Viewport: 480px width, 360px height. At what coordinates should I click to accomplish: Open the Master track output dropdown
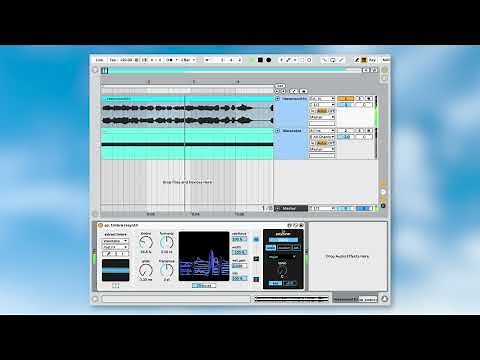322,208
